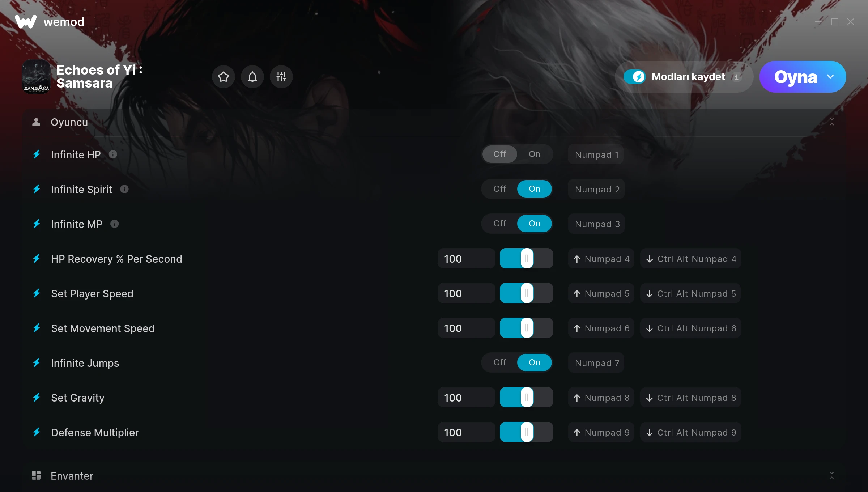Click the WeMod logo icon
This screenshot has height=492, width=868.
pos(26,22)
